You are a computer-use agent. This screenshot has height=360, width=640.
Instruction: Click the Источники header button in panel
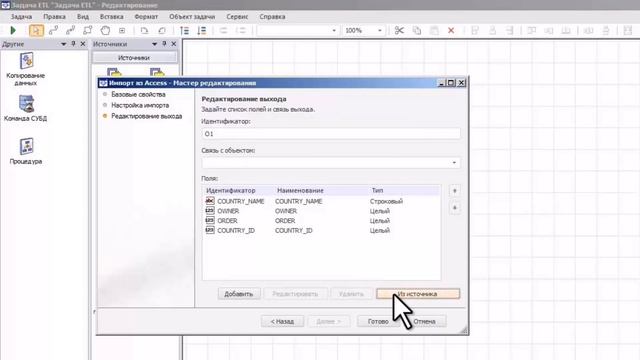click(134, 58)
